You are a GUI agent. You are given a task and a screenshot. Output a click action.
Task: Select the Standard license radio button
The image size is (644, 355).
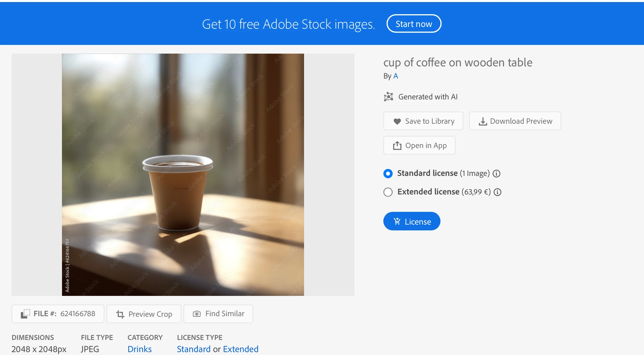click(388, 174)
